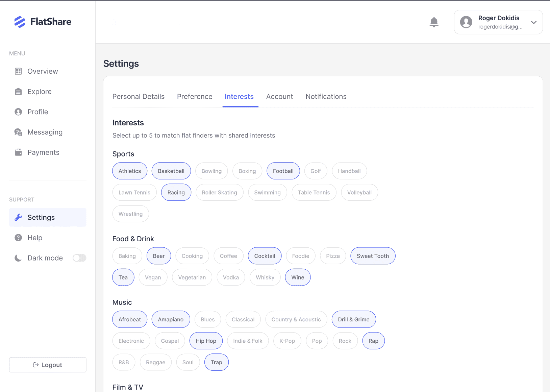Viewport: 550px width, 392px height.
Task: Select the Reggae chip
Action: [156, 362]
